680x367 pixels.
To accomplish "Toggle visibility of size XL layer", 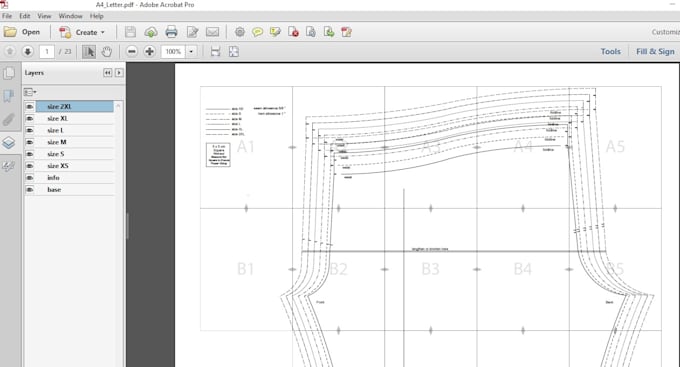I will tap(29, 118).
